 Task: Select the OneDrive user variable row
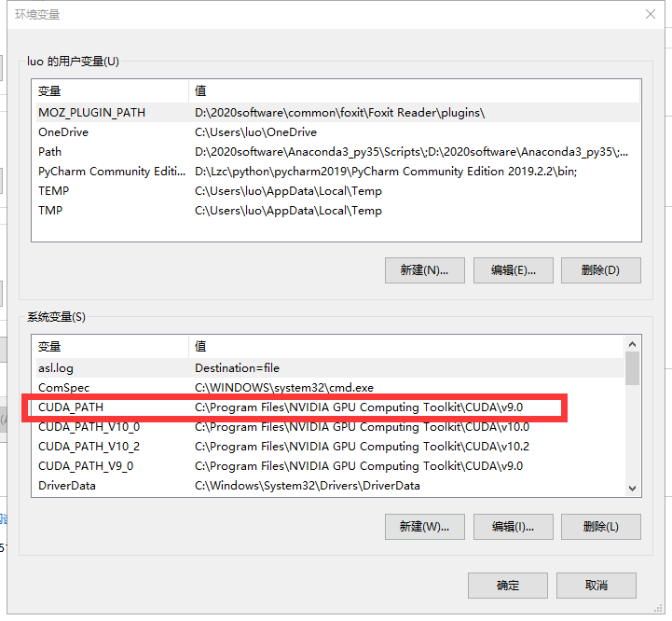coord(336,132)
